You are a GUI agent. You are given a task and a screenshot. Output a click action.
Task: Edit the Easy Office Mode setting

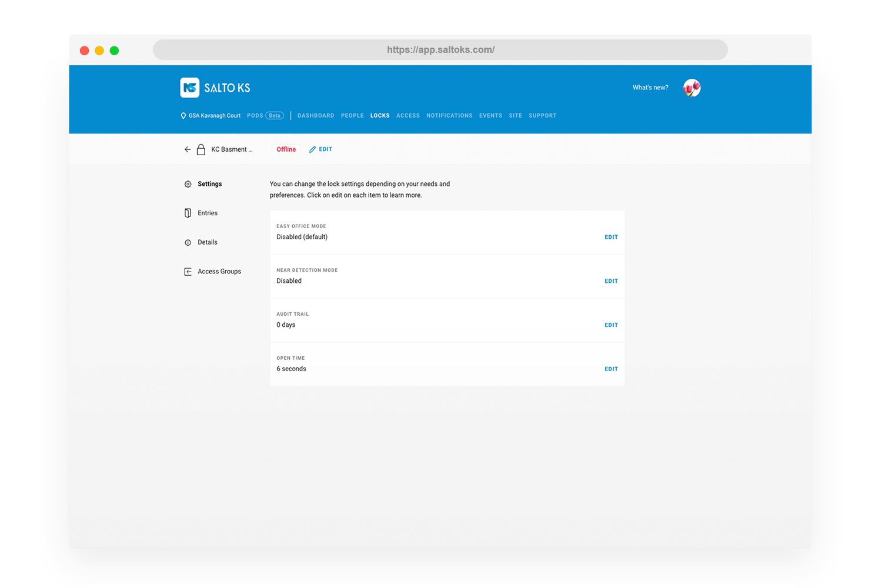coord(611,237)
